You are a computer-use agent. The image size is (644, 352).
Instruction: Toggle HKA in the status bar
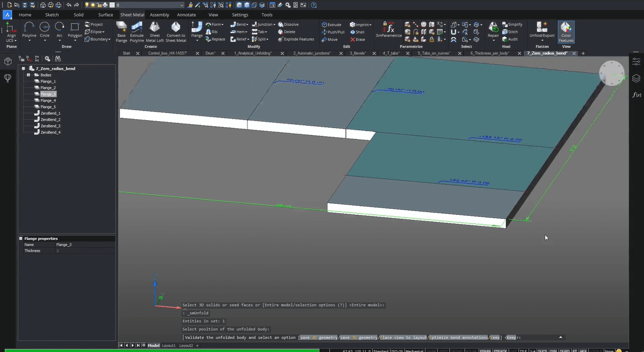tap(583, 351)
